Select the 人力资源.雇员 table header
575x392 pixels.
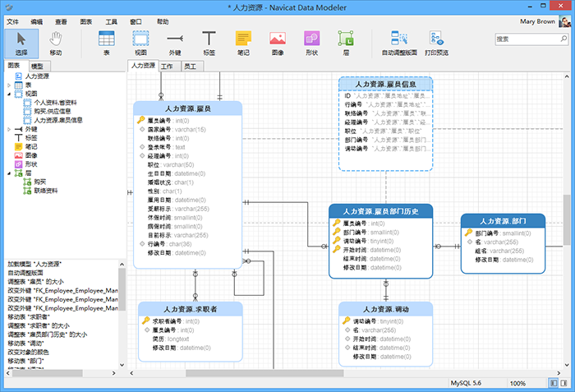(x=188, y=108)
